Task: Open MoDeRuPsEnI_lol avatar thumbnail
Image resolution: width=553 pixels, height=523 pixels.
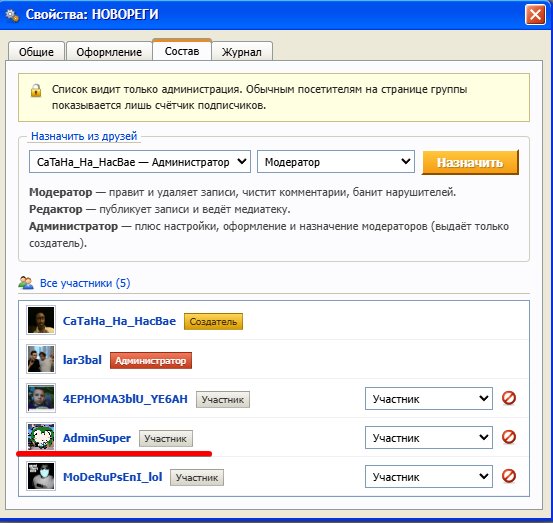Action: tap(41, 476)
